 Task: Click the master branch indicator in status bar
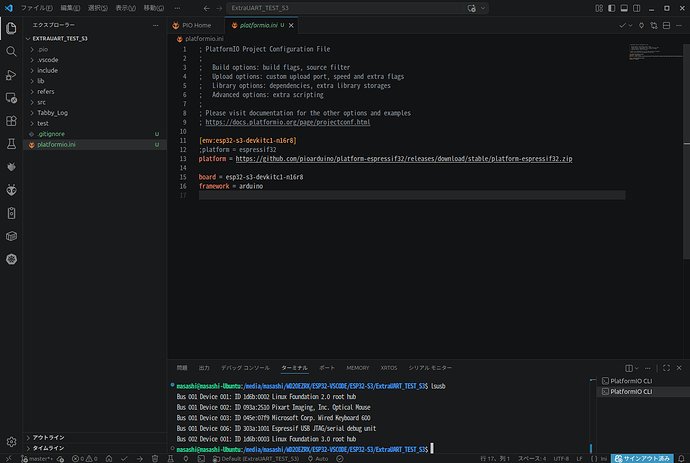point(39,459)
